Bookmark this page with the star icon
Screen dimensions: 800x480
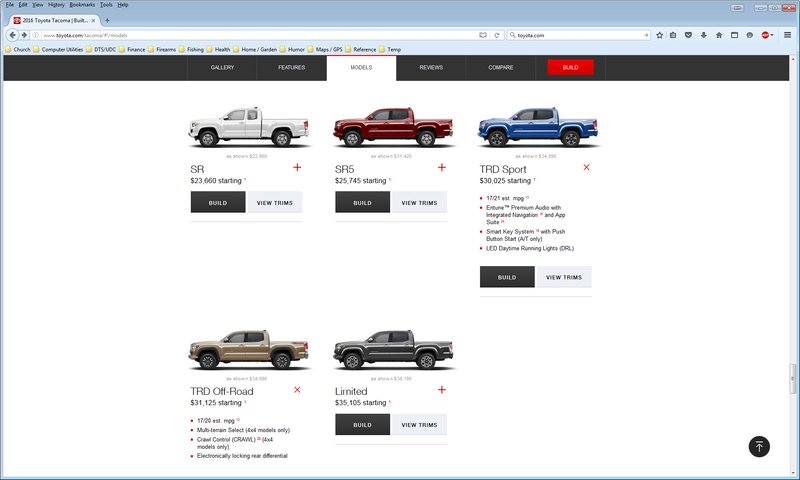pos(659,35)
